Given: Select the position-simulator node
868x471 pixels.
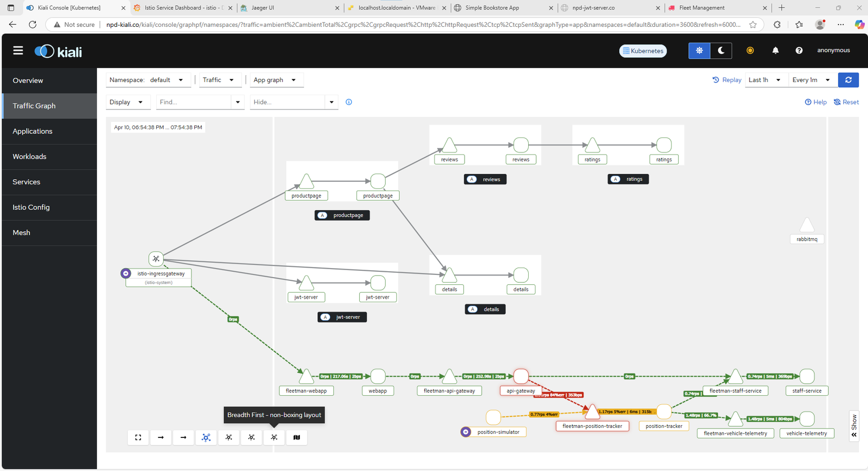Looking at the screenshot, I should pos(493,417).
